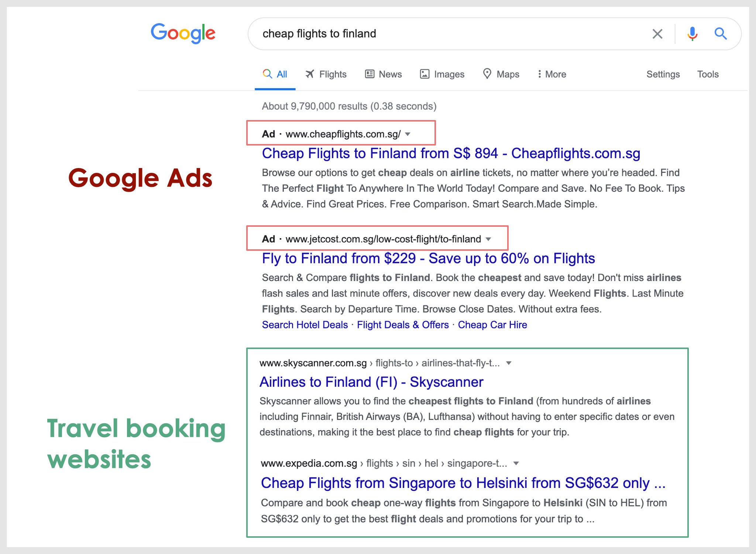This screenshot has height=554, width=756.
Task: Clear the search box with X
Action: pos(657,34)
